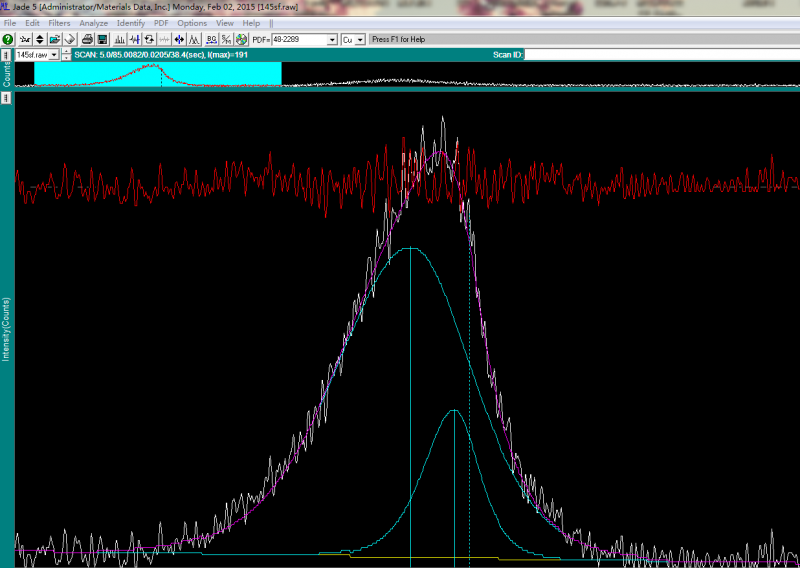Click the colorful disc icon beside PDF
800x568 pixels.
242,40
